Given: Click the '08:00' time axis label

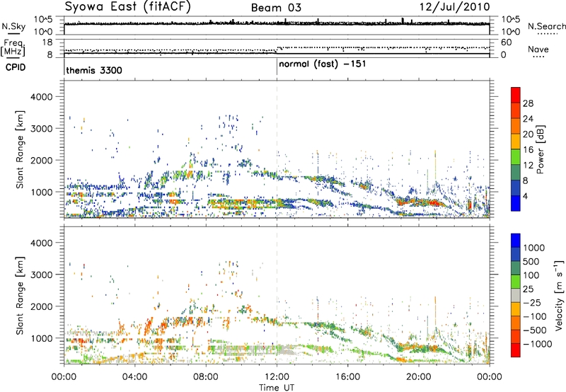Looking at the screenshot, I should tap(206, 377).
